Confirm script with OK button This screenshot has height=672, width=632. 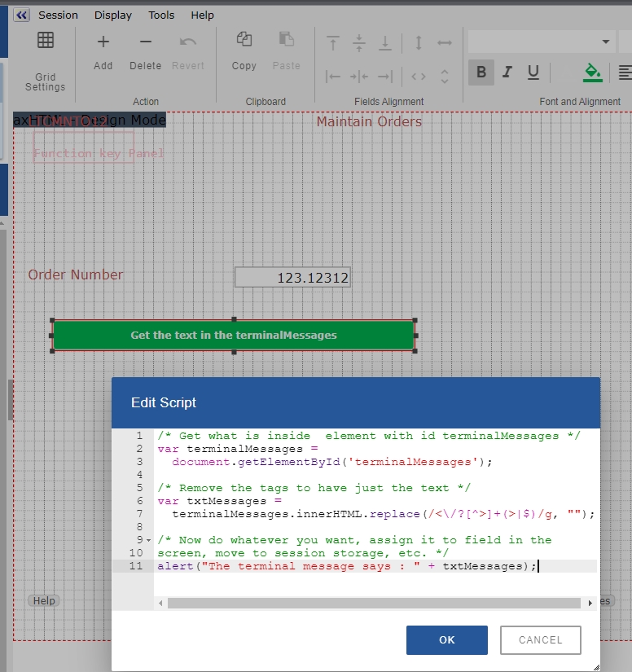tap(446, 639)
